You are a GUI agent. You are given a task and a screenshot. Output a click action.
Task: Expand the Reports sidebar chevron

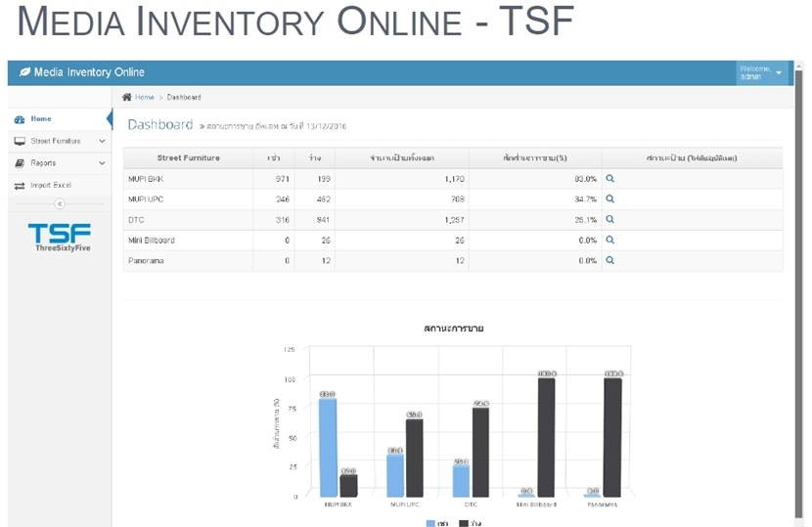tap(102, 163)
